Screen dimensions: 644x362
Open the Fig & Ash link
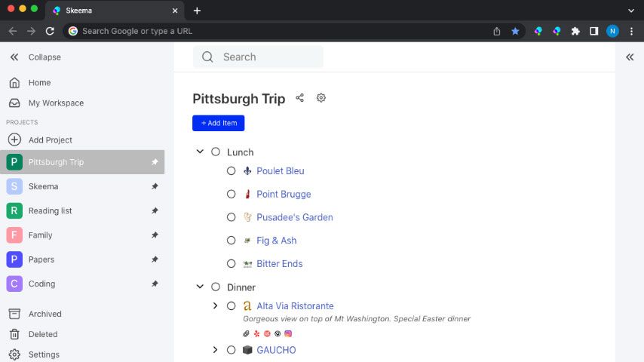point(277,241)
